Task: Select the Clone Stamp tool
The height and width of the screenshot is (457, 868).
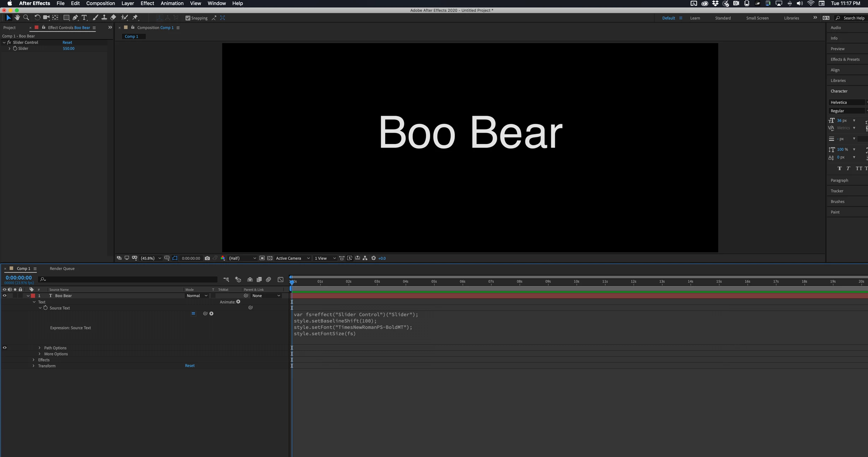Action: click(104, 18)
